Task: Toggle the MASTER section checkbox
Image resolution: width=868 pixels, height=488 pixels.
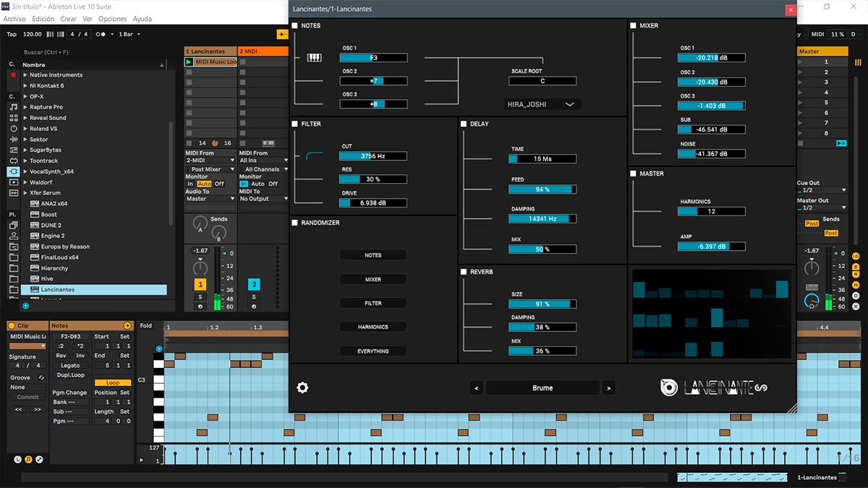Action: click(x=633, y=174)
